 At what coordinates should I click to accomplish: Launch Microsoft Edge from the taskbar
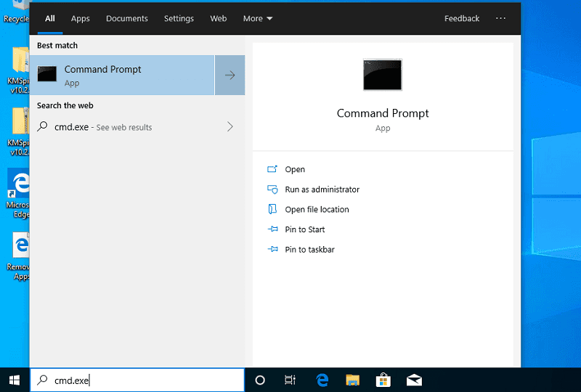pyautogui.click(x=322, y=380)
